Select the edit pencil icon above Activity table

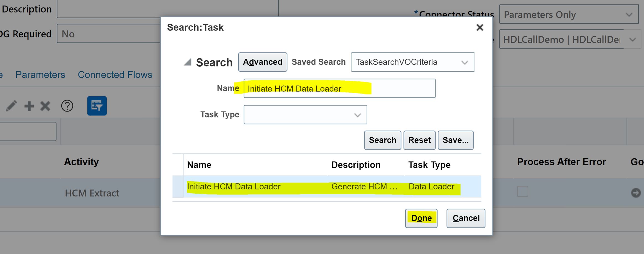(x=12, y=106)
